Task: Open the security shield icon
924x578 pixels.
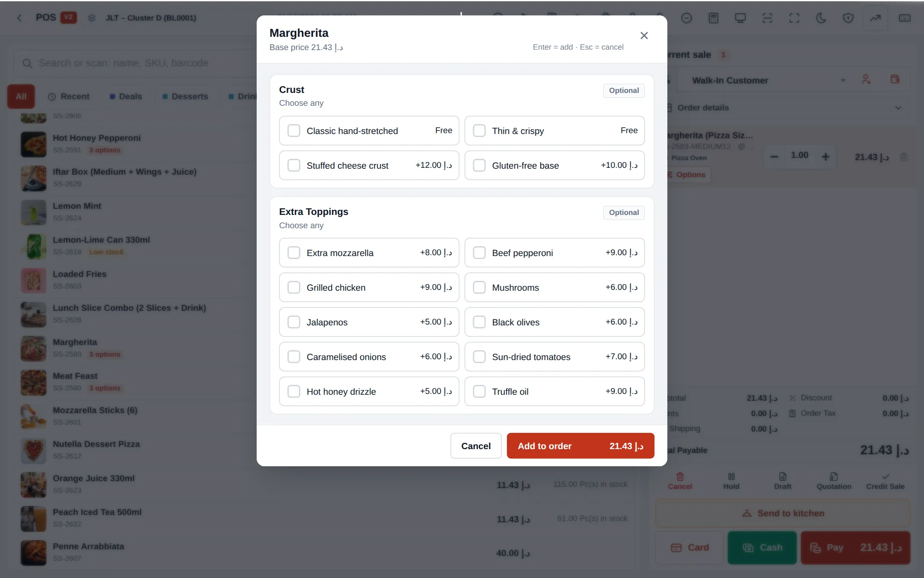Action: coord(848,18)
